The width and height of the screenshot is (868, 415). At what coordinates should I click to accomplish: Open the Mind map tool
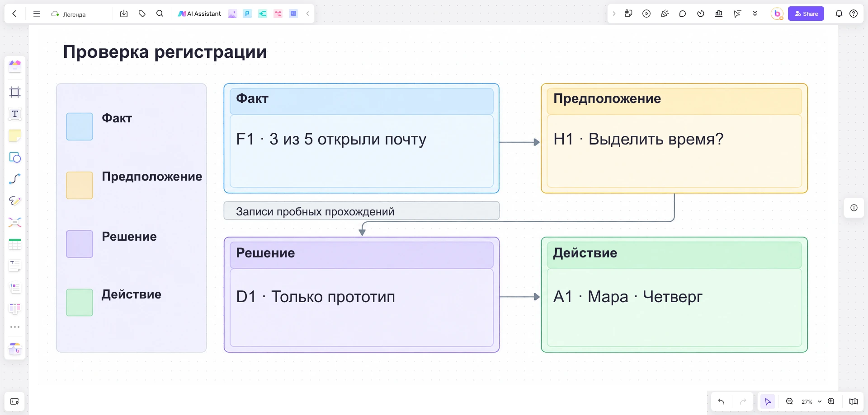(15, 222)
